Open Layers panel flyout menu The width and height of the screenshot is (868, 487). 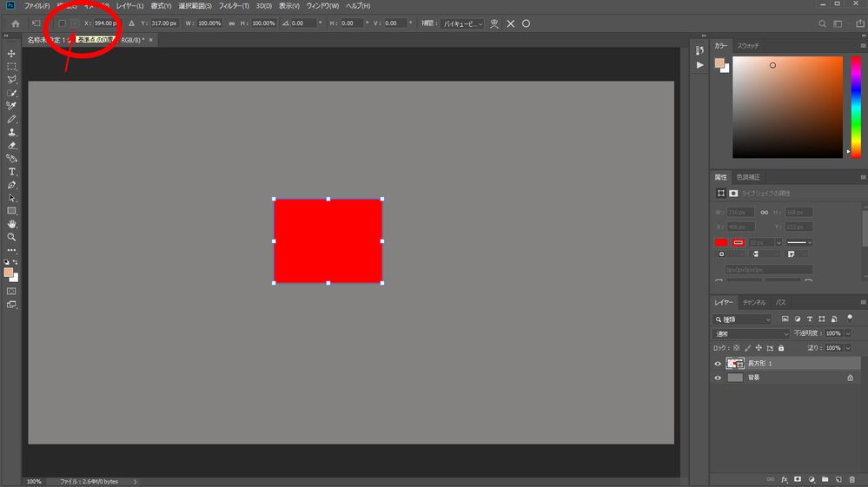863,302
